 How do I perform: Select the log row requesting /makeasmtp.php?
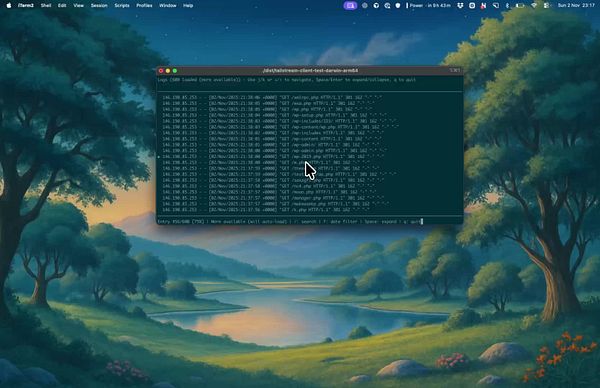276,204
